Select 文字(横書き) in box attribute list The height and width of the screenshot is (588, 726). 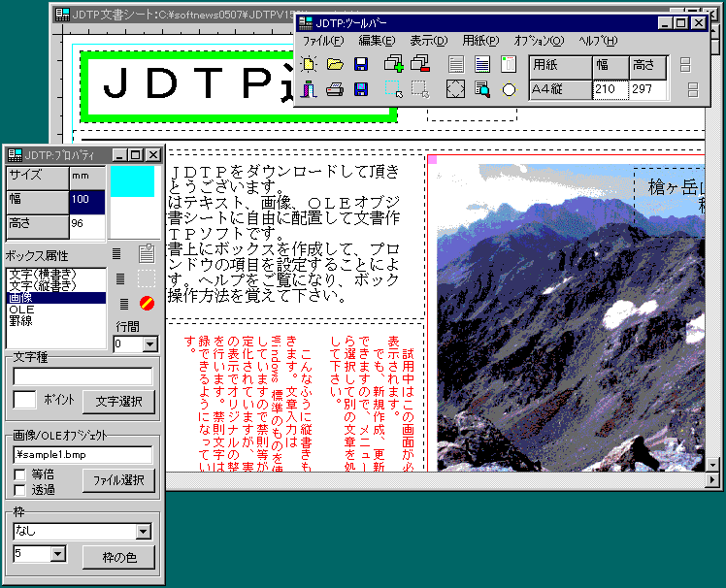pyautogui.click(x=56, y=274)
